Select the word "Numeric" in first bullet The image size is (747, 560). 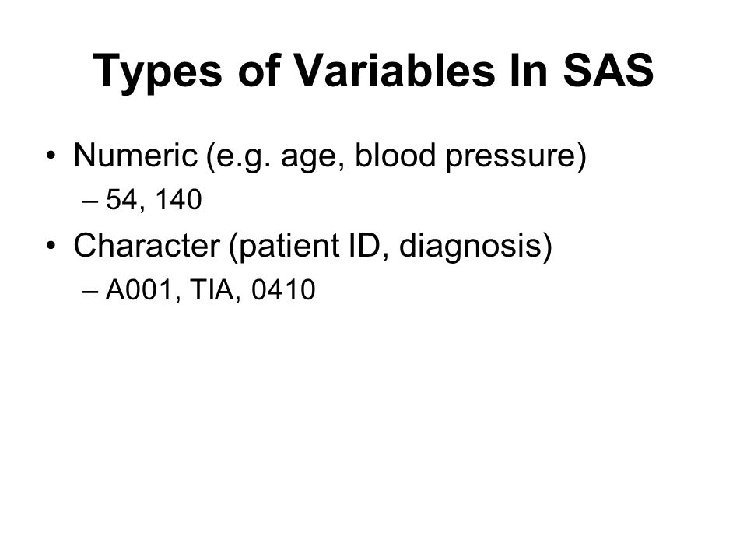135,156
